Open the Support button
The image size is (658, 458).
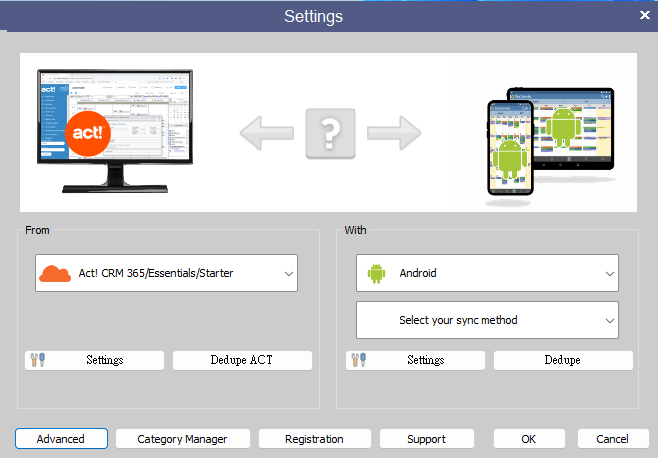pos(427,439)
